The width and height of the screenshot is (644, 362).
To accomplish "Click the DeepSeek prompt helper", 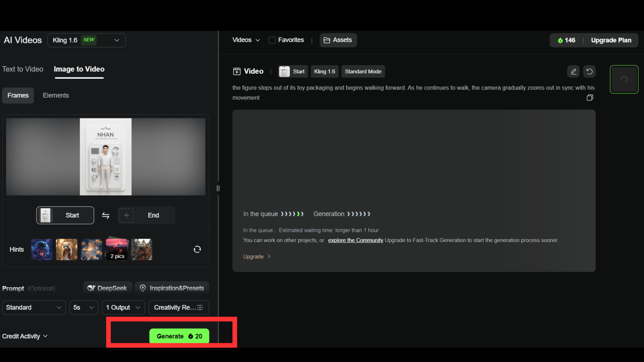I will coord(107,288).
